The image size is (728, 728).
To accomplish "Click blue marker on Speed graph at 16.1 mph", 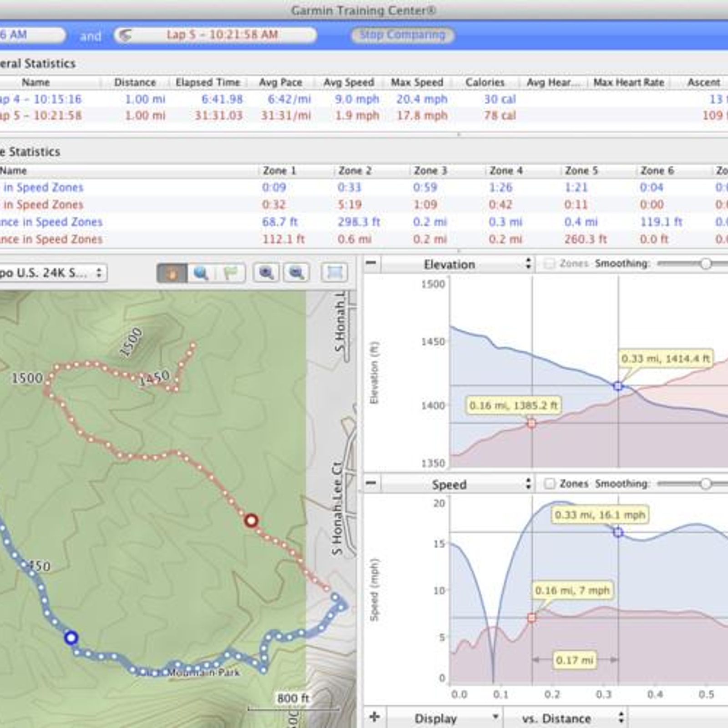I will (618, 532).
